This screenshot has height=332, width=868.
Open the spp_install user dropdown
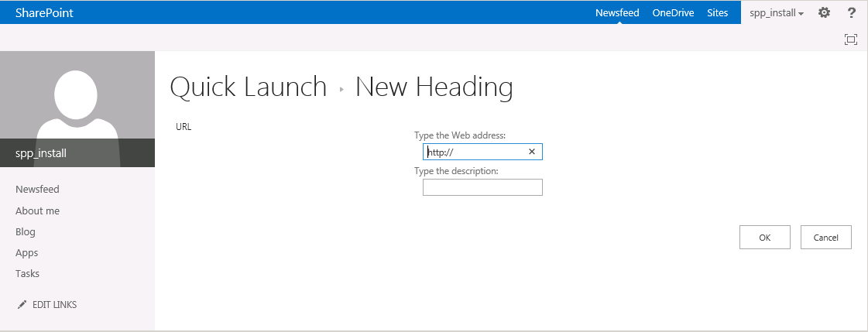click(777, 12)
